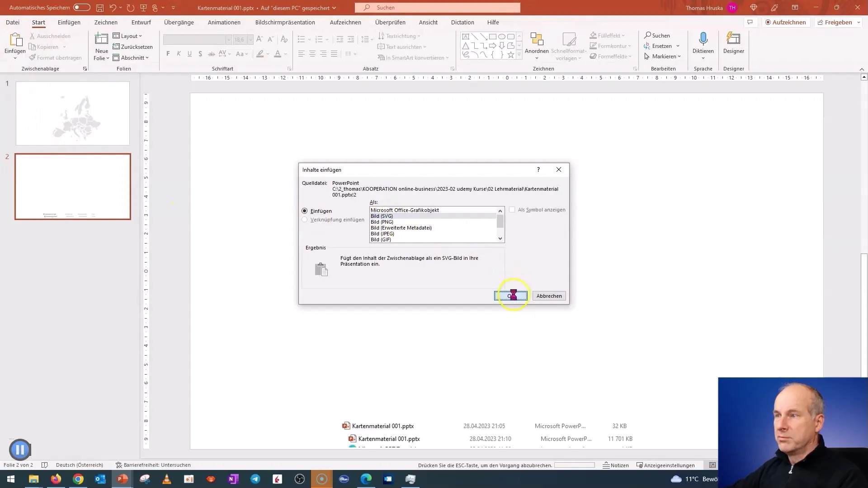Screen dimensions: 868x488
Task: Click the text highlight color icon
Action: click(x=260, y=54)
